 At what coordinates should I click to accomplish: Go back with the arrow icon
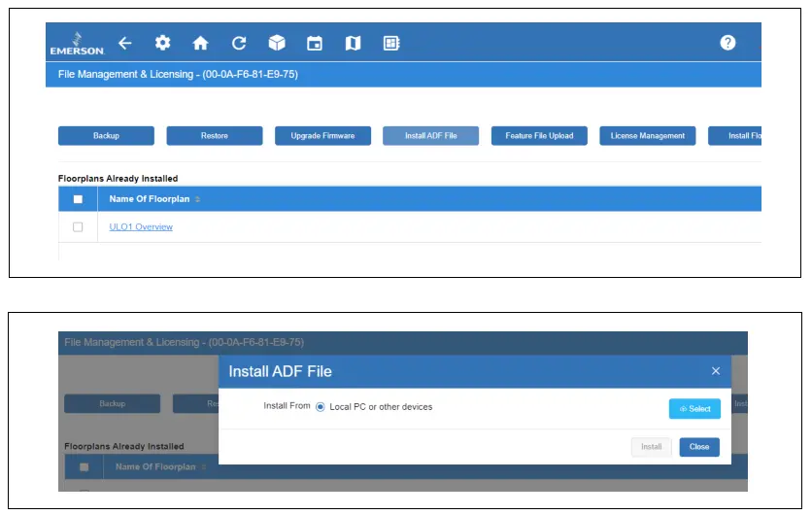124,43
